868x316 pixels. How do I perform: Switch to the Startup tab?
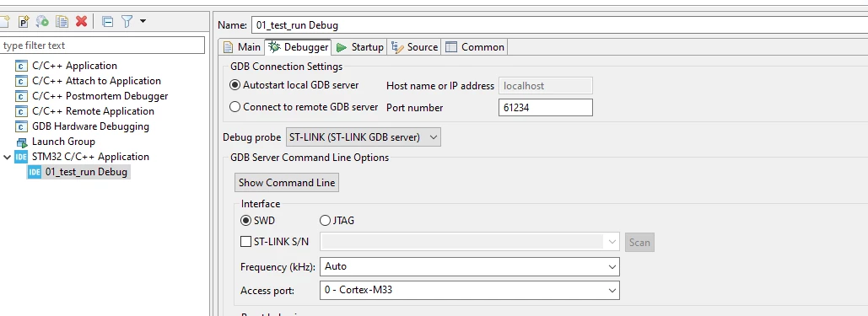tap(360, 47)
